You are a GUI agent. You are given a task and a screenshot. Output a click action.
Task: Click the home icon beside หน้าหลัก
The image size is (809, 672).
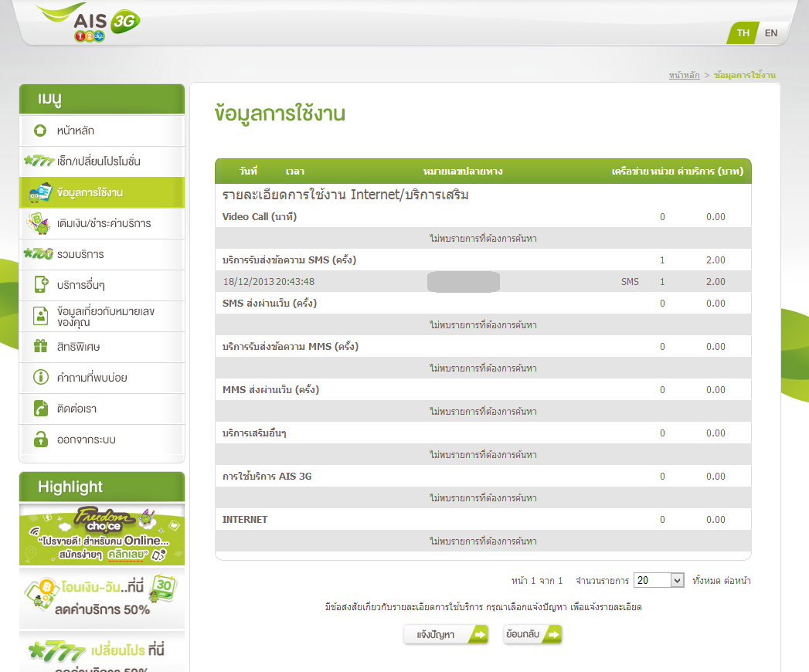click(x=39, y=131)
